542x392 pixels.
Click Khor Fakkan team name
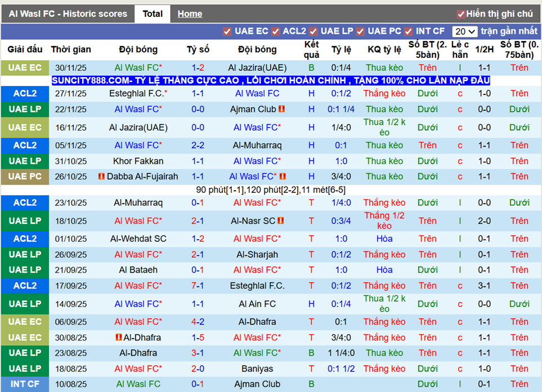point(138,161)
